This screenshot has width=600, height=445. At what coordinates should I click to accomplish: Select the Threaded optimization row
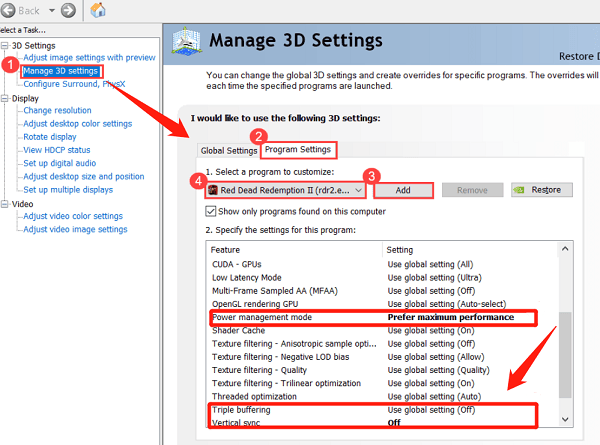(382, 396)
